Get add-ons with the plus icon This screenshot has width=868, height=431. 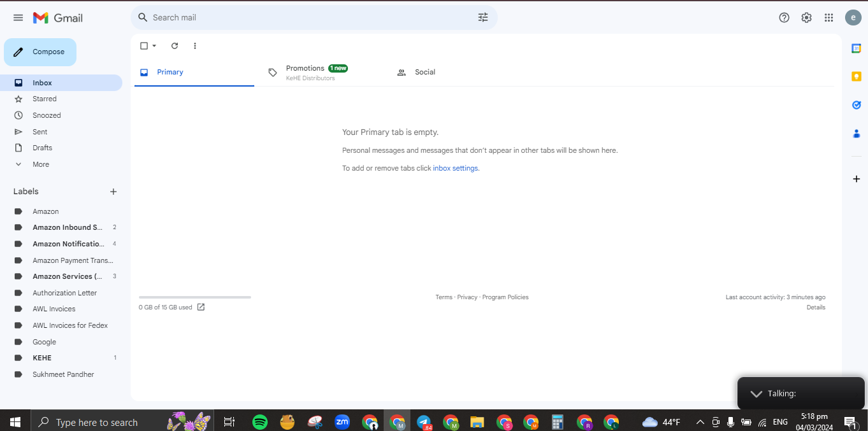857,179
